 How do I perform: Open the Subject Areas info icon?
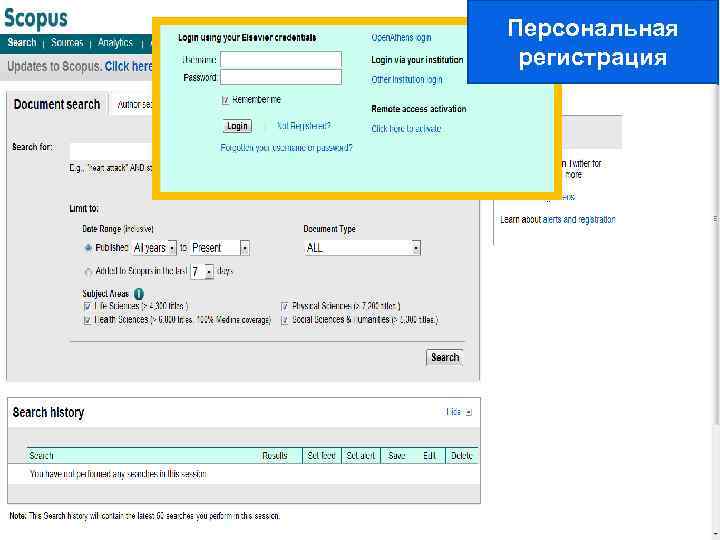[139, 294]
